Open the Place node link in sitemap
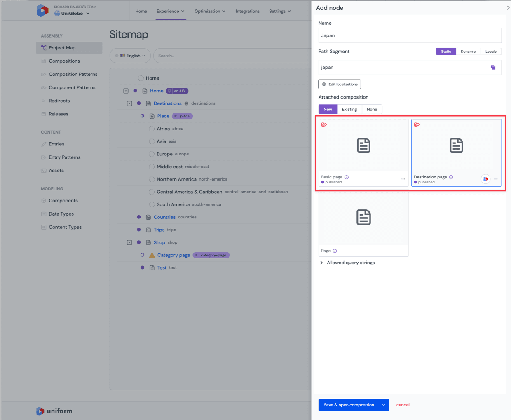 tap(163, 116)
